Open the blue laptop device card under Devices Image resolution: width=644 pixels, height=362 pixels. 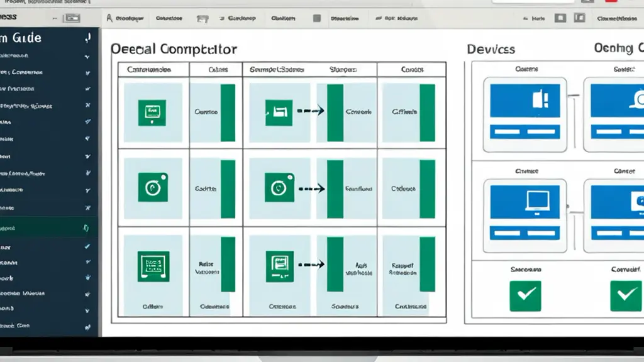pyautogui.click(x=525, y=216)
